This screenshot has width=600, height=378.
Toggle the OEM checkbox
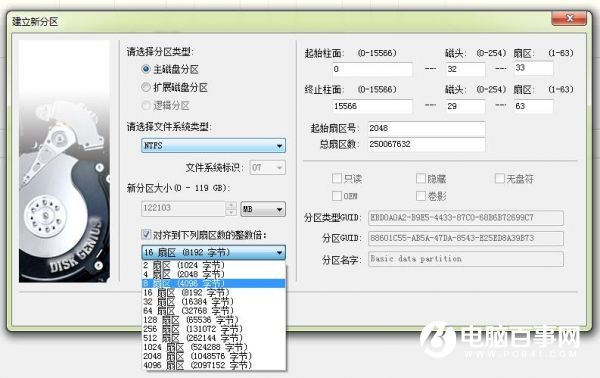tap(337, 196)
